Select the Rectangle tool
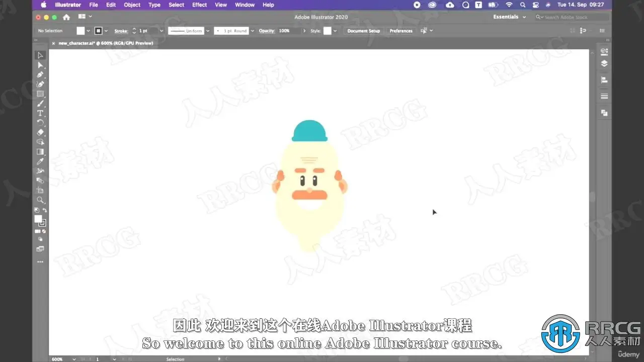 click(40, 94)
